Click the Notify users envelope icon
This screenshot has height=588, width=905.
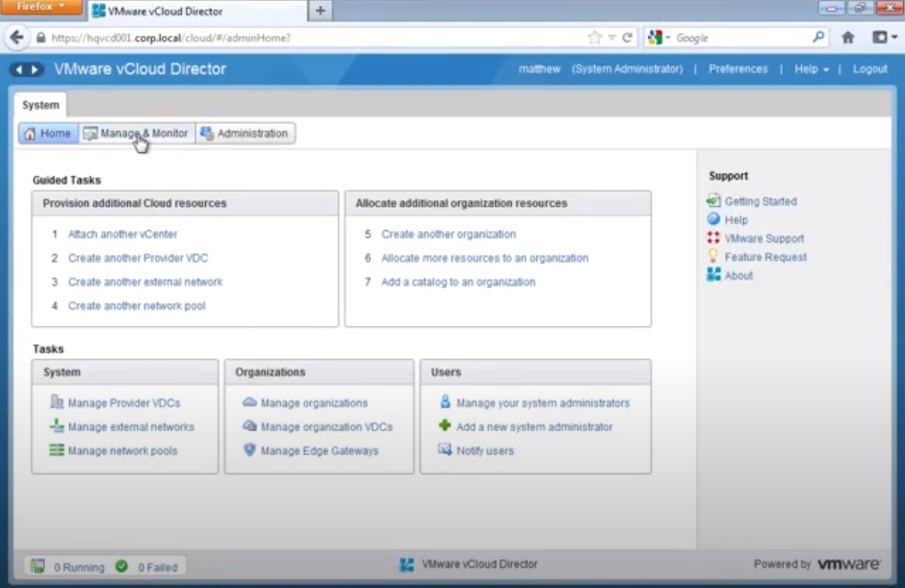coord(445,450)
